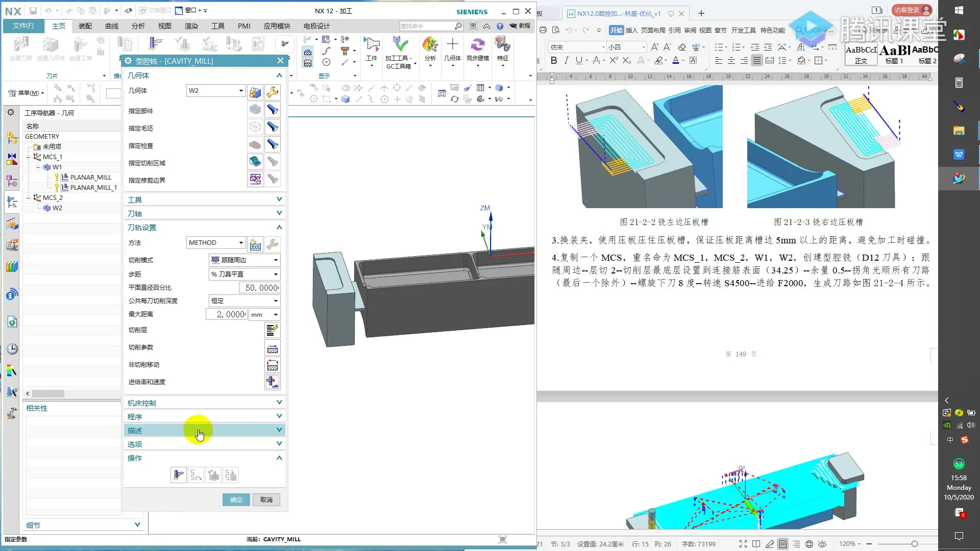Click the Word zoom slider
Viewport: 980px width, 551px height.
914,544
